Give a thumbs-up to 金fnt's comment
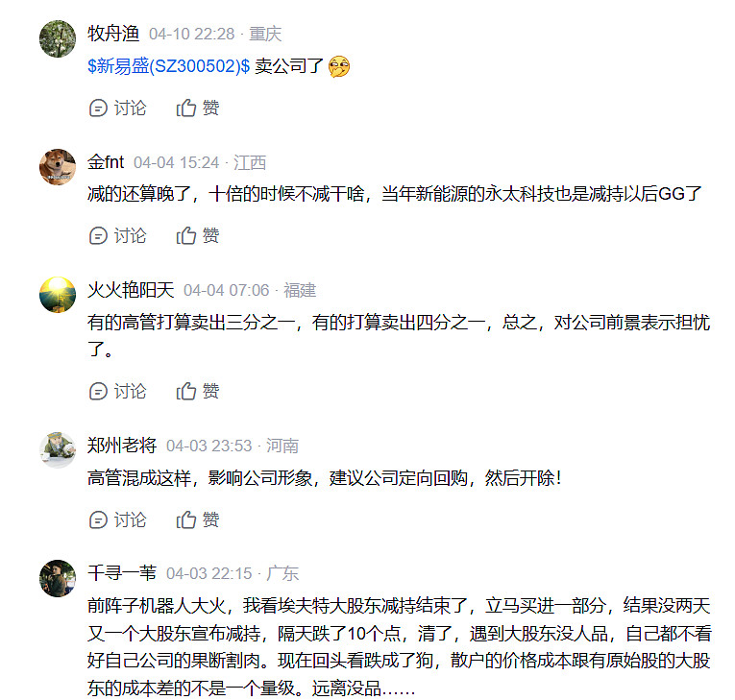Viewport: 735px width, 700px height. [186, 235]
